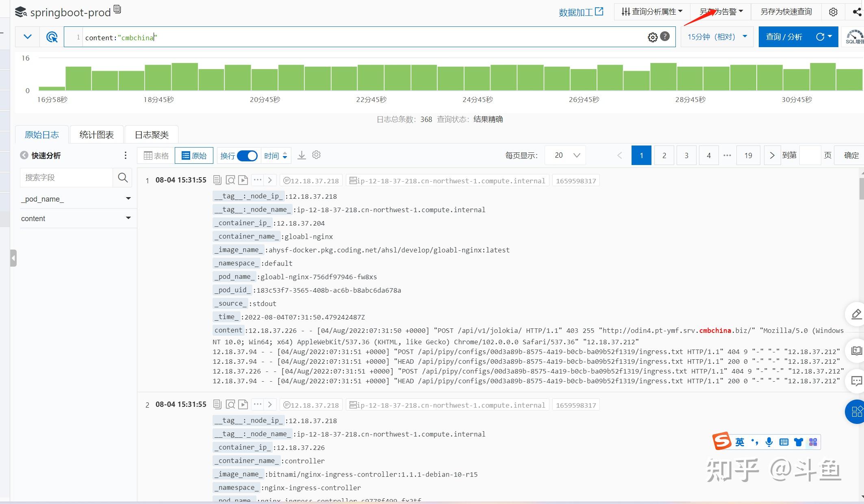
Task: Open the 每页显示 20 page-size dropdown
Action: click(x=565, y=155)
